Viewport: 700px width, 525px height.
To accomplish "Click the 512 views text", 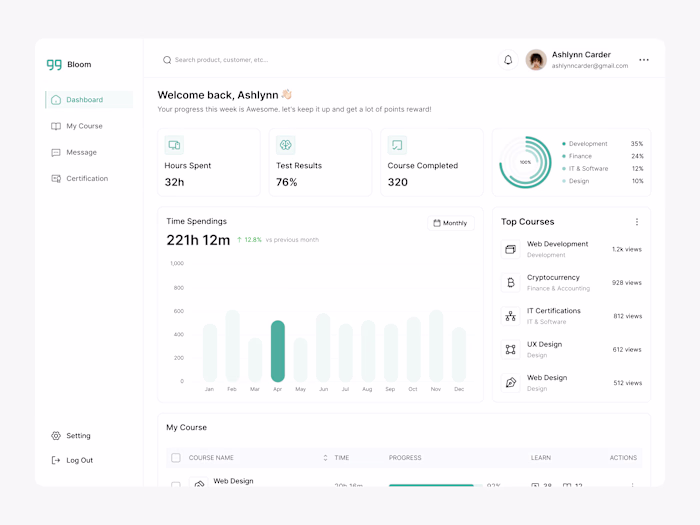I will tap(628, 383).
